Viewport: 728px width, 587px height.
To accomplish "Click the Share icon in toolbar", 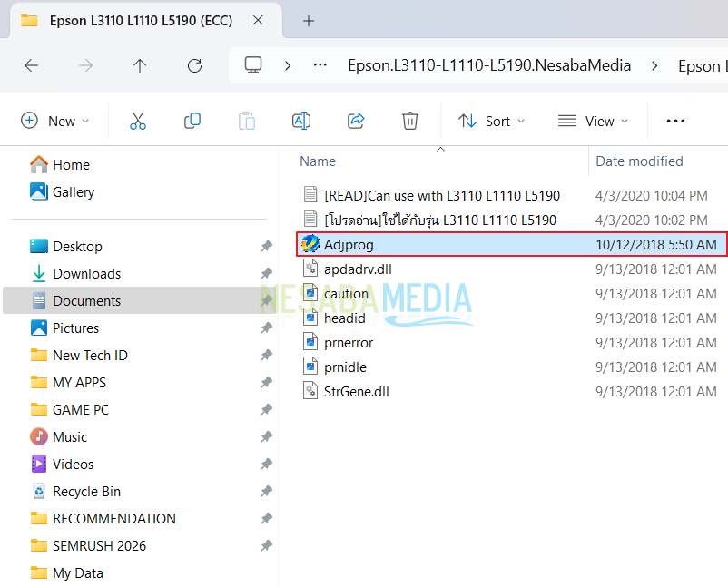I will coord(356,121).
